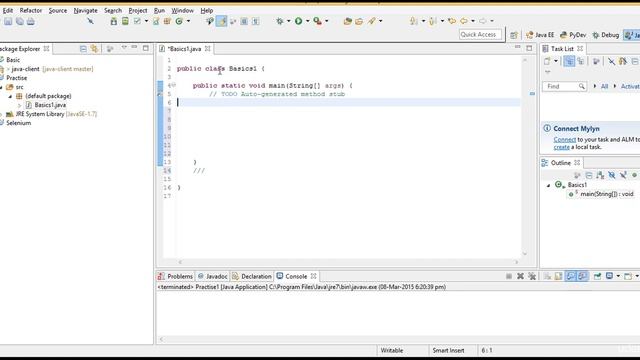Screen dimensions: 640x360
Task: Click the Save All toolbar icon
Action: (20, 21)
